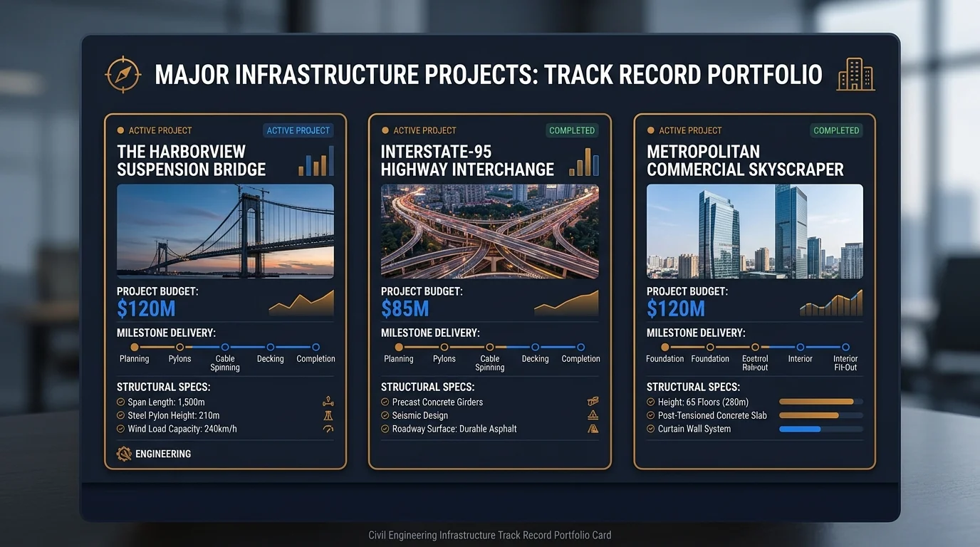
Task: Select Pylons milestone node on Interstate-95 card
Action: pos(444,347)
